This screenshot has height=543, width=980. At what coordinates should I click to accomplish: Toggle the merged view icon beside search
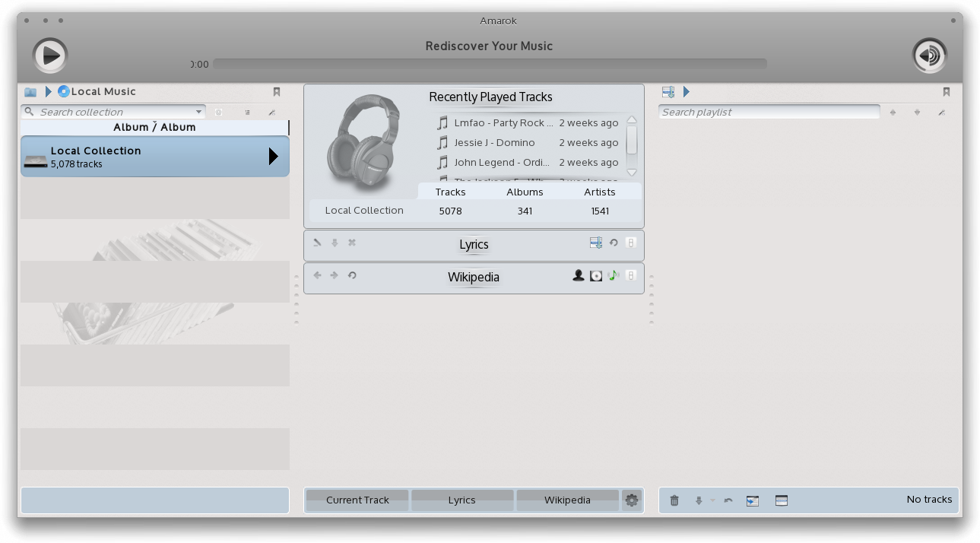coord(218,112)
